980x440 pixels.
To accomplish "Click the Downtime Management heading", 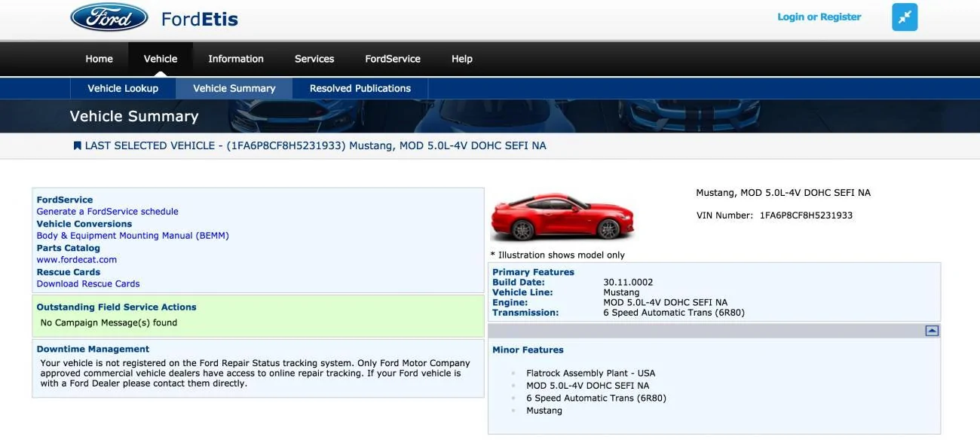I will click(93, 350).
